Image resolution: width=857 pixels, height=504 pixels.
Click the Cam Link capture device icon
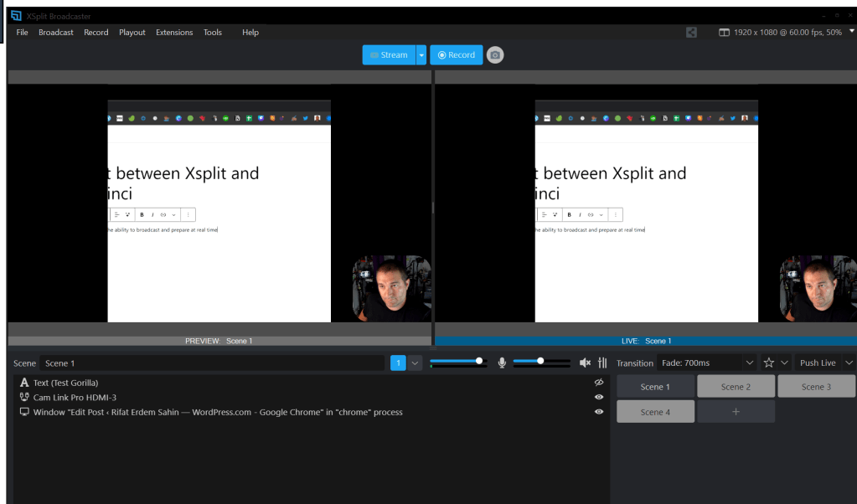[24, 397]
